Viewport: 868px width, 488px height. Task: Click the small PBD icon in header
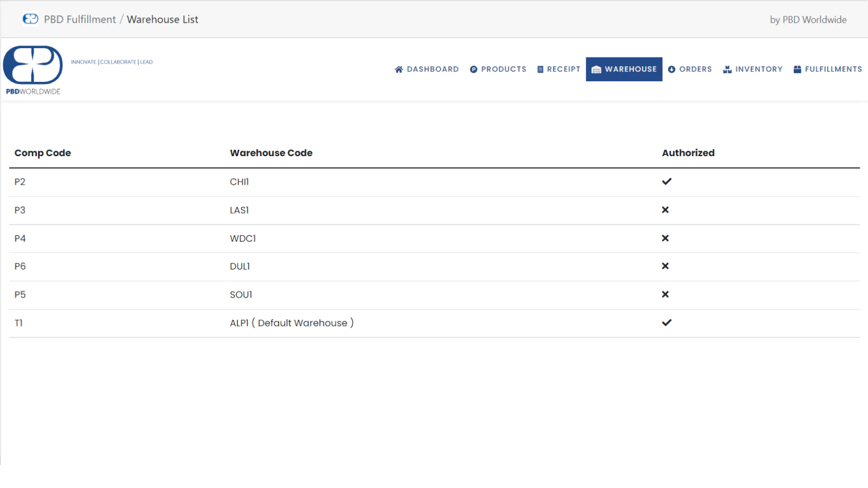(x=30, y=19)
